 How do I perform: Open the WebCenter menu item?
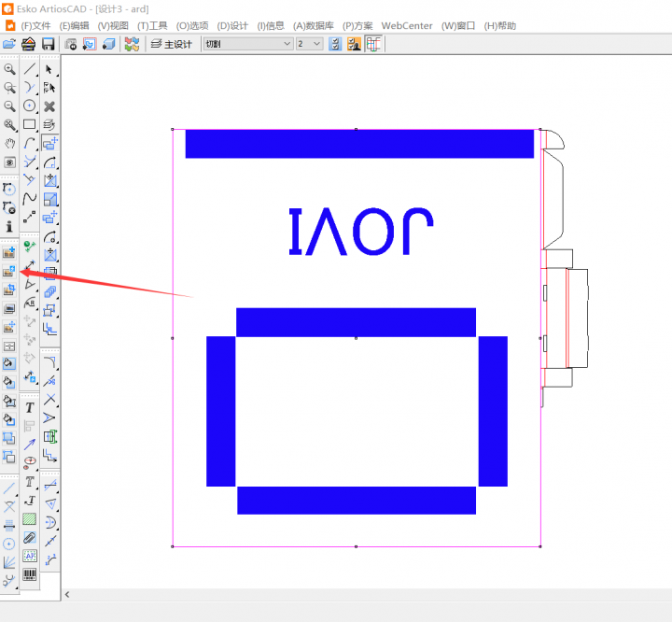407,25
